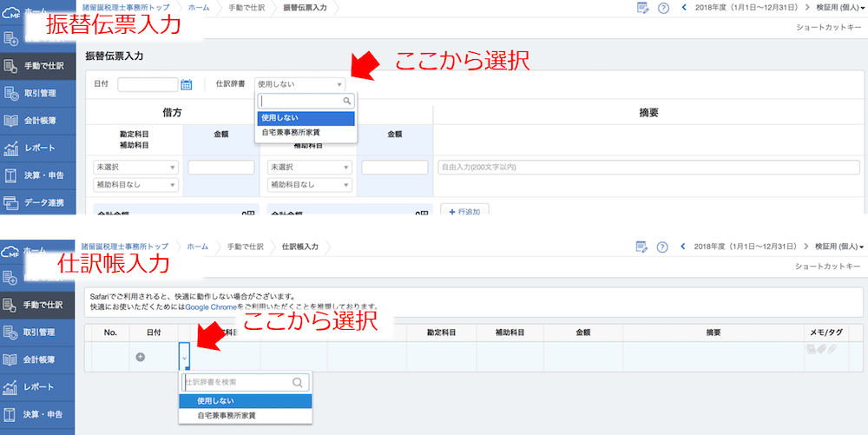
Task: Choose 自宅兼事務所家賃 in the 仕訳帳入力 dictionary list
Action: coord(246,415)
